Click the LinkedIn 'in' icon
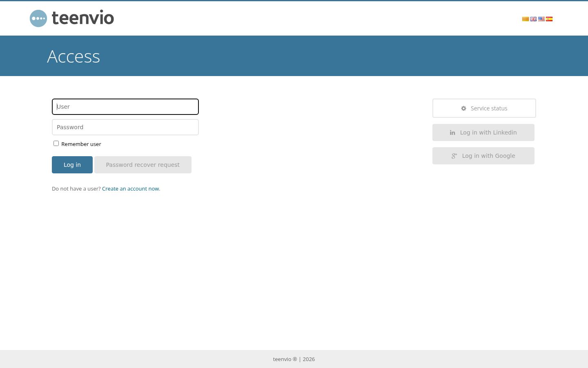 pyautogui.click(x=452, y=132)
